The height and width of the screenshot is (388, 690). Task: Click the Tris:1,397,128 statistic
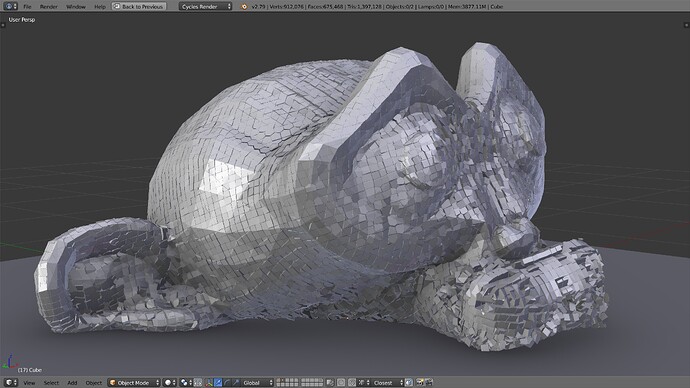point(364,7)
